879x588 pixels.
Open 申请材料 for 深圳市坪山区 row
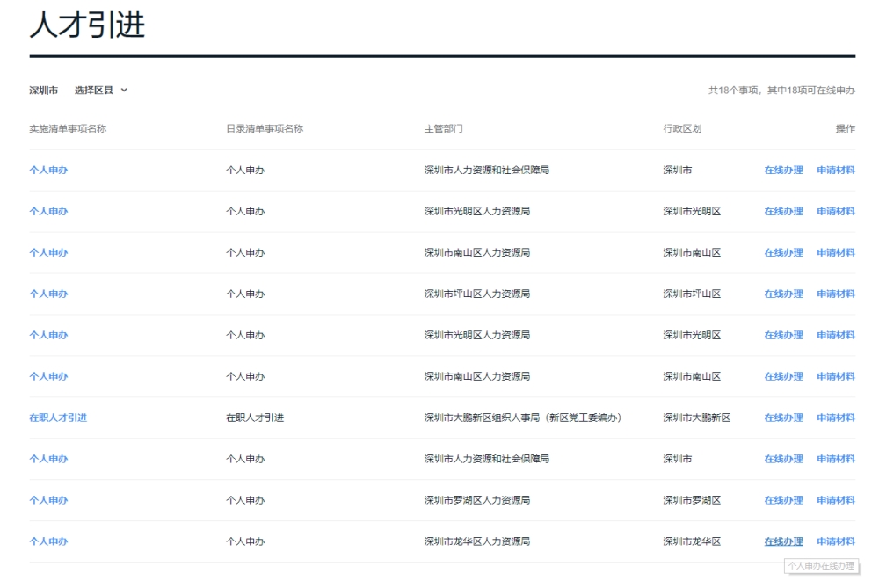(835, 294)
